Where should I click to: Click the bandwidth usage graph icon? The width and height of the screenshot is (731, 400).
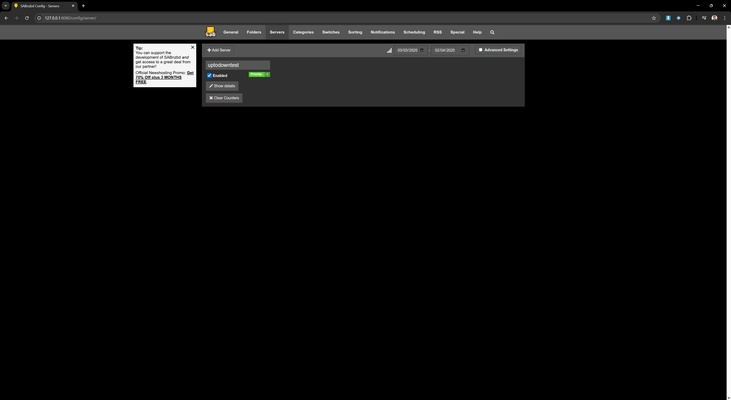(389, 50)
